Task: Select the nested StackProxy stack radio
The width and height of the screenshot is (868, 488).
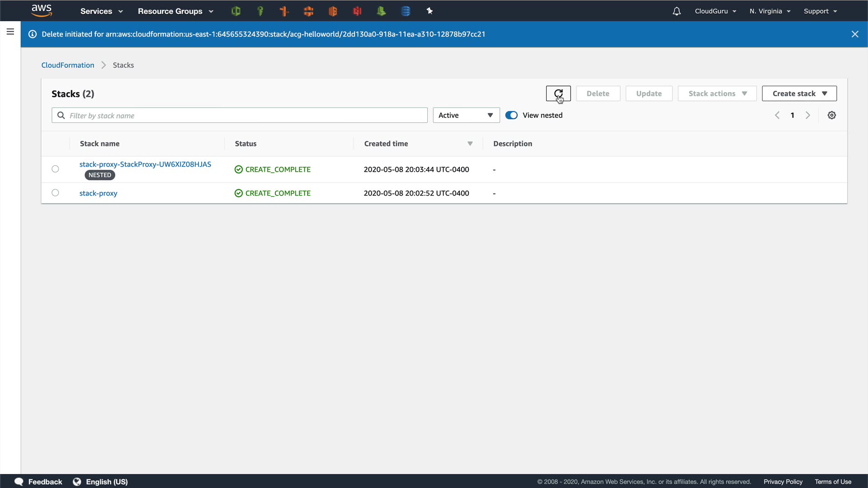Action: [55, 169]
